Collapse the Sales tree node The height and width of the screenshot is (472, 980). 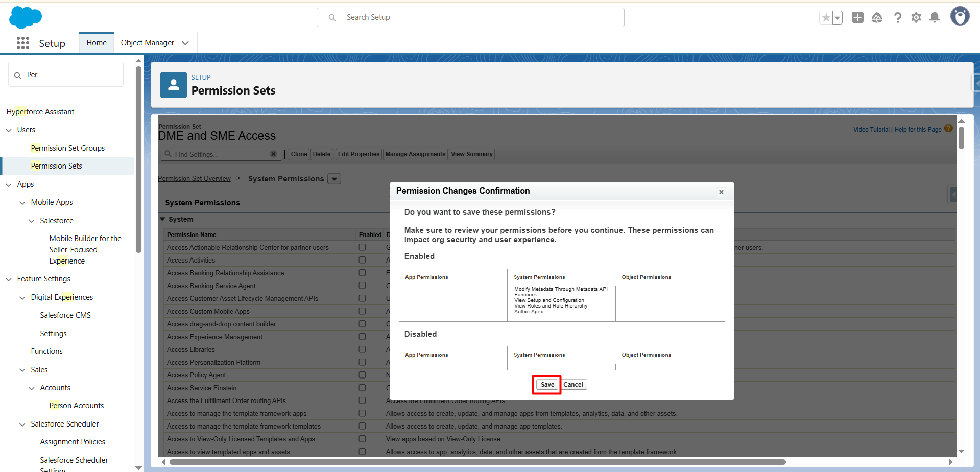[x=22, y=370]
